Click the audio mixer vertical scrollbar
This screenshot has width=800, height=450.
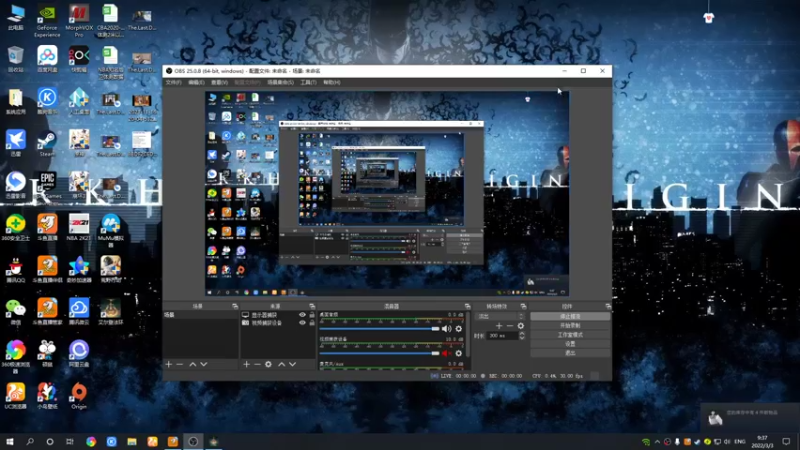tap(467, 337)
